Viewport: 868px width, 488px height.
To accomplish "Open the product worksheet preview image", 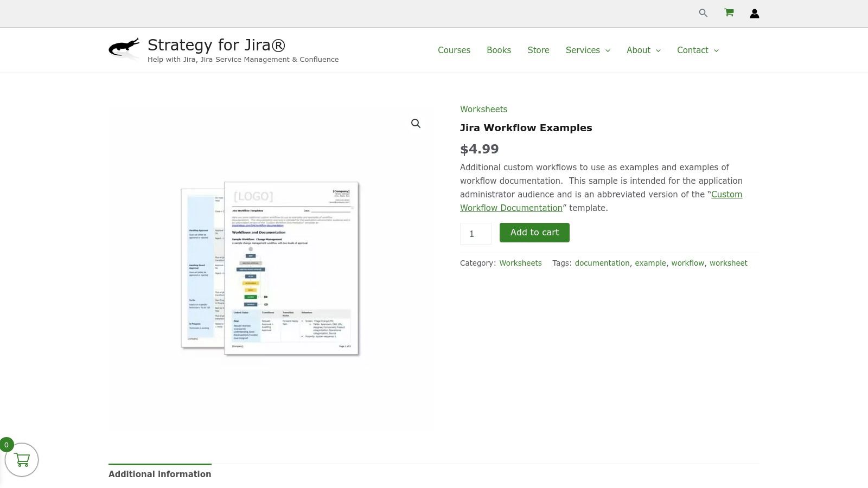I will click(x=270, y=268).
